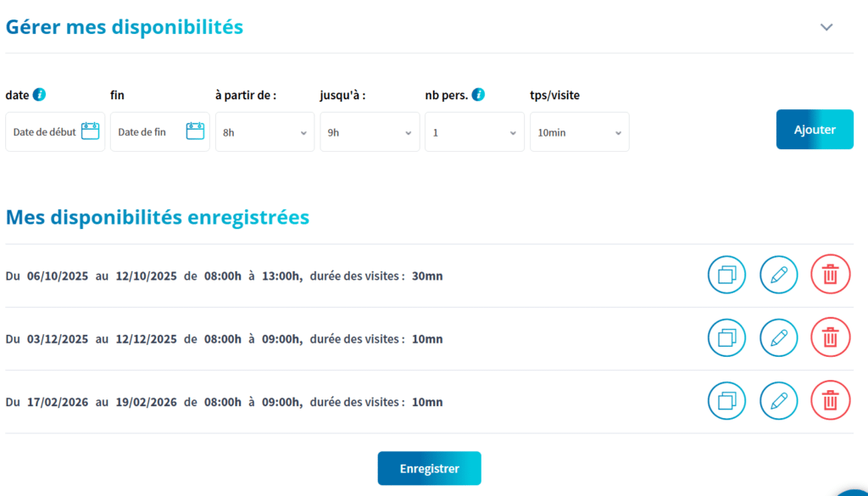Click the Date de début field
Viewport: 868px width, 496px height.
[55, 132]
